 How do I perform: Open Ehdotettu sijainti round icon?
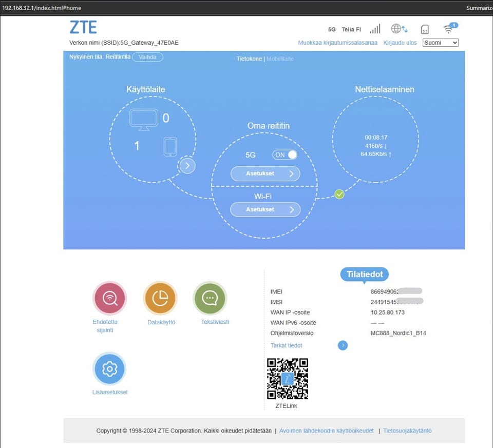110,298
